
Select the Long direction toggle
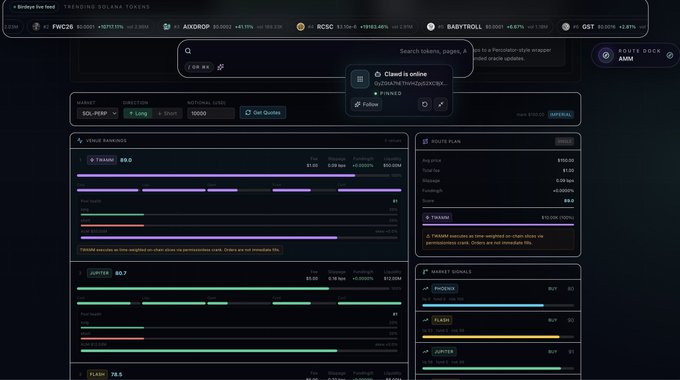(138, 113)
